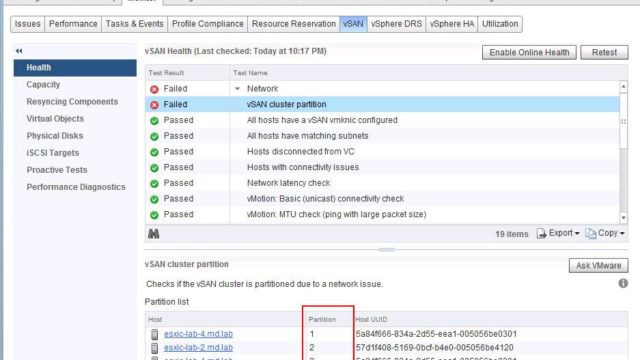Viewport: 640px width, 360px height.
Task: Click passed icon for matching subnets test
Action: (154, 136)
